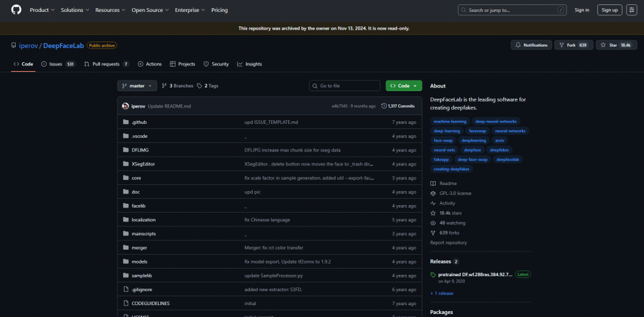644x317 pixels.
Task: Click the GitHub logo icon
Action: pyautogui.click(x=16, y=10)
